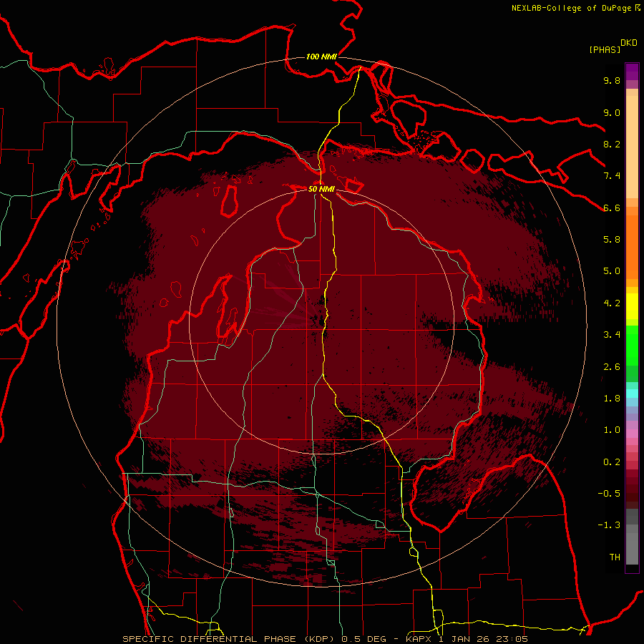This screenshot has height=644, width=644.
Task: Click the purple top segment of the color bar
Action: (632, 72)
